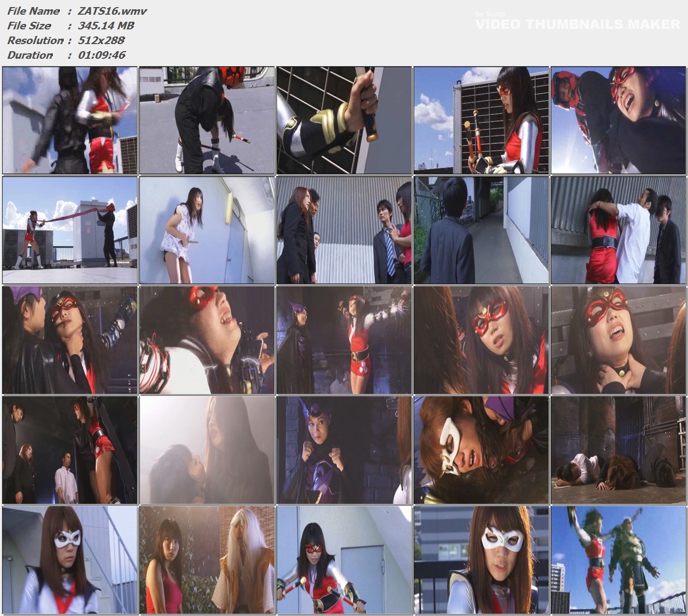Select the file size value 345.14 MB
Image resolution: width=688 pixels, height=616 pixels.
point(106,26)
